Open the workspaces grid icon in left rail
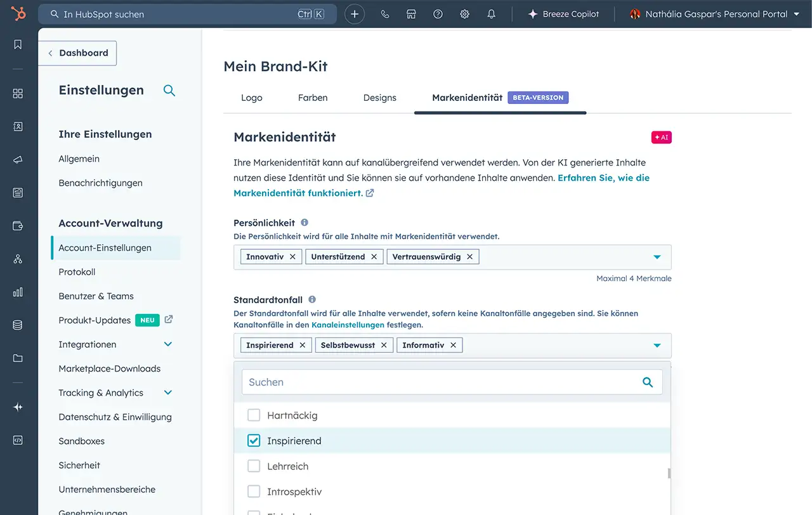 tap(18, 93)
